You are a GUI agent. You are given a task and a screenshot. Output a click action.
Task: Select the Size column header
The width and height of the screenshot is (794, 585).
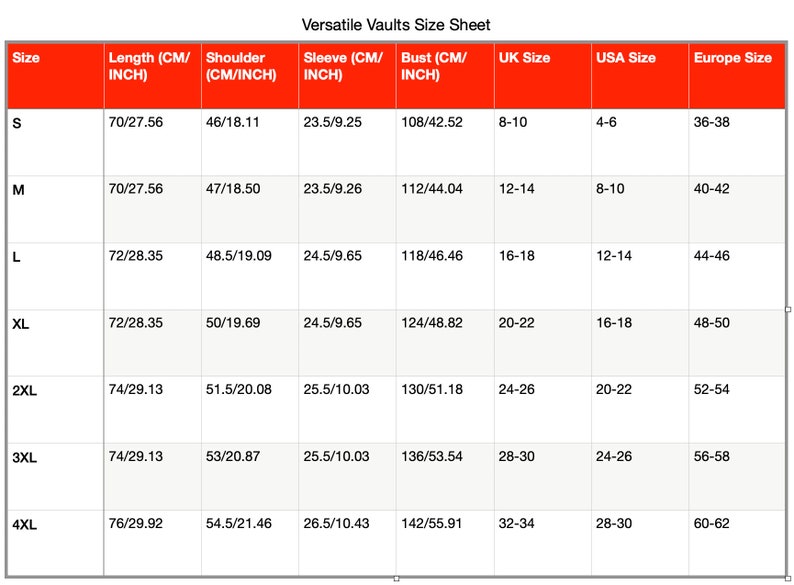coord(55,76)
